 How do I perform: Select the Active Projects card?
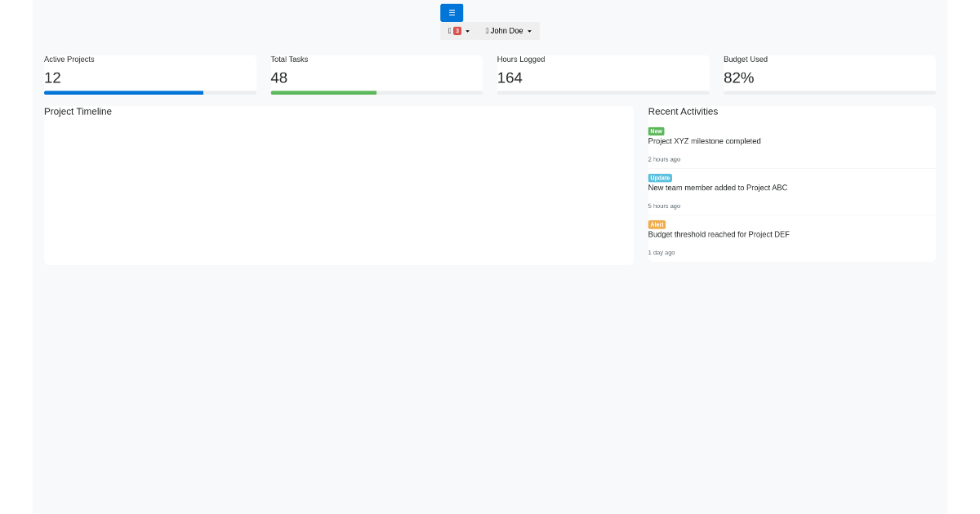(x=149, y=73)
